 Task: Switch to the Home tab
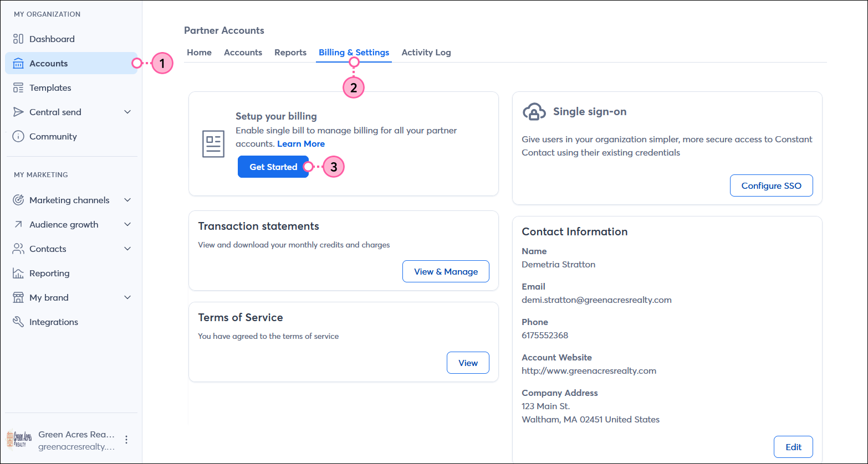[x=199, y=52]
